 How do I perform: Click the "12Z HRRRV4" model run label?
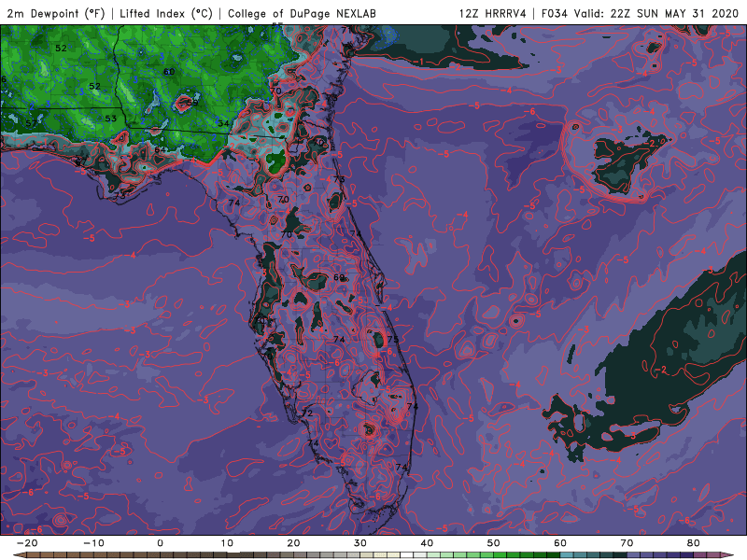pyautogui.click(x=493, y=13)
